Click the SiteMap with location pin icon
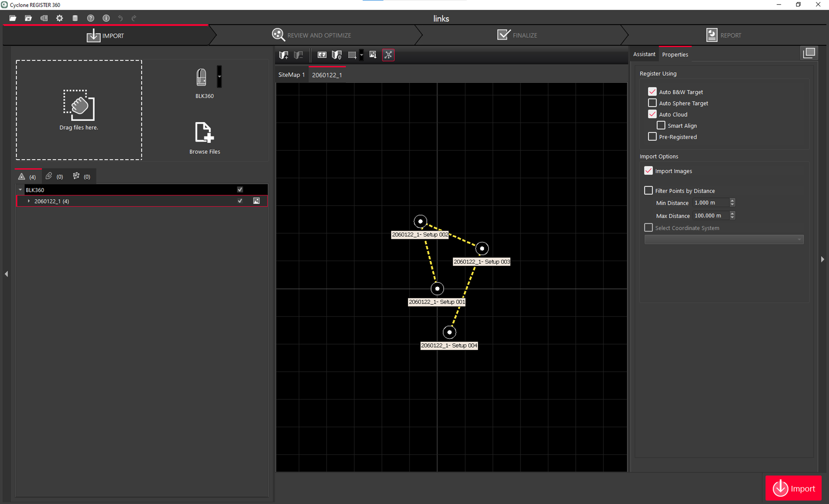 coord(336,55)
